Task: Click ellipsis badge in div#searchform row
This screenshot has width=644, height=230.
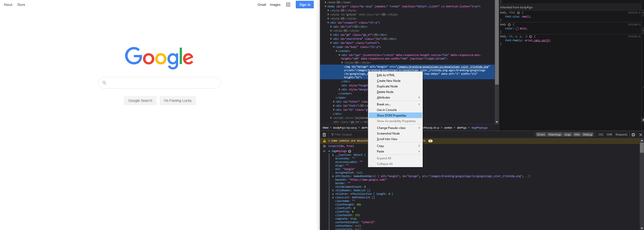Action: [x=385, y=39]
